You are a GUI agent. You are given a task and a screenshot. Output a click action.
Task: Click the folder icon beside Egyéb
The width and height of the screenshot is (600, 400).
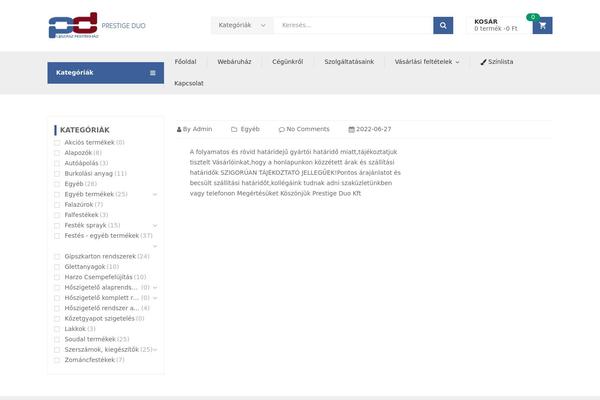[234, 129]
